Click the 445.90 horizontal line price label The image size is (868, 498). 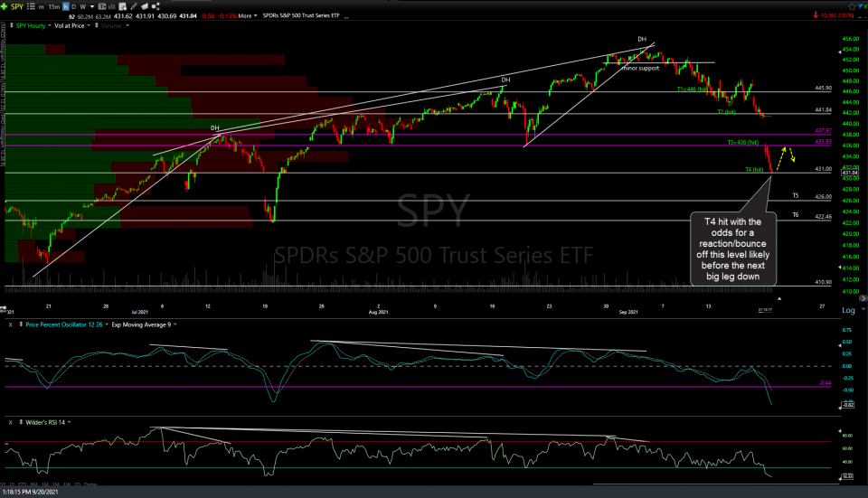pyautogui.click(x=823, y=88)
